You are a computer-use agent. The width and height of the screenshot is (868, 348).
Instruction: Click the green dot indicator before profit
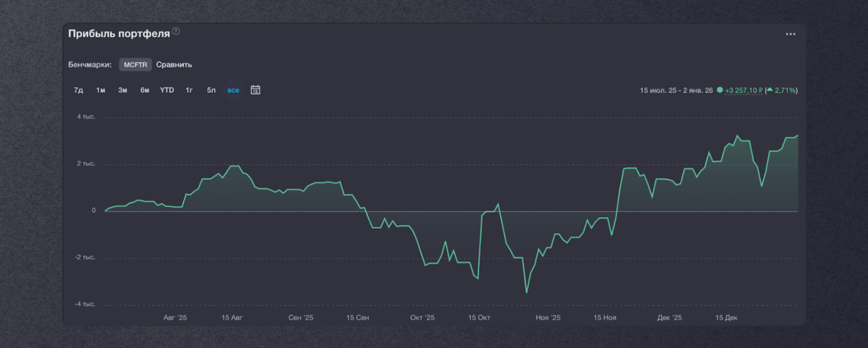point(720,90)
